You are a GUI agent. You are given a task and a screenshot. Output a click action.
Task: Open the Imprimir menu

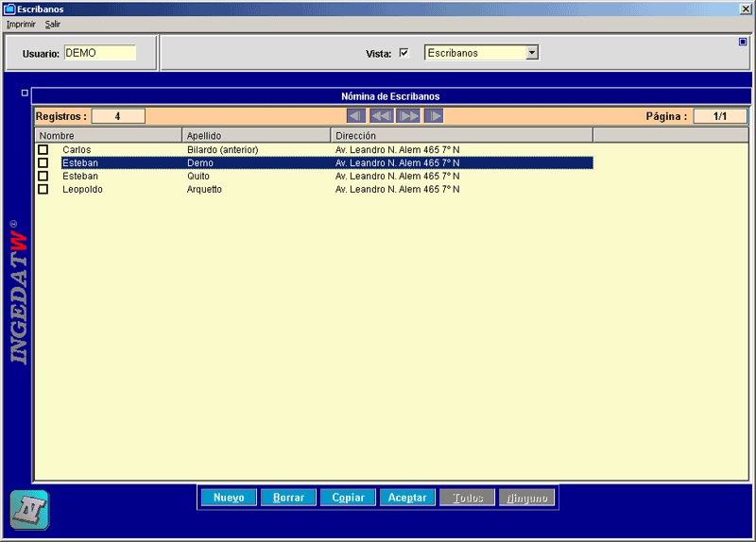point(21,25)
